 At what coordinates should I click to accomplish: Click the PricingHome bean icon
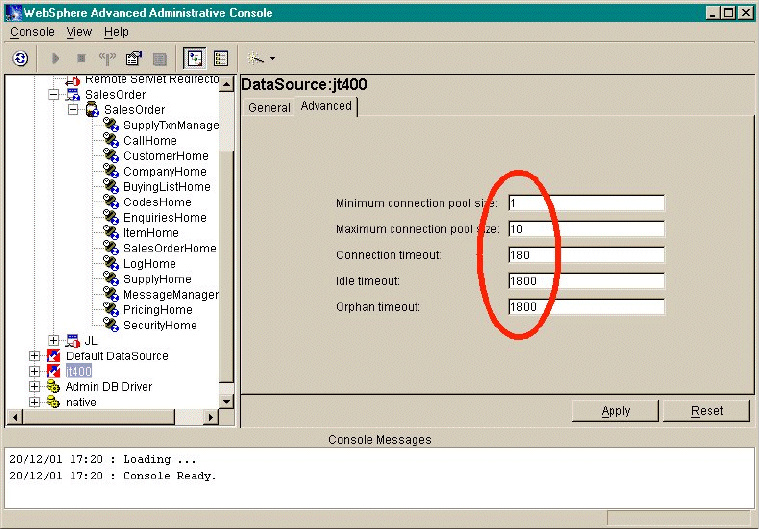click(x=111, y=310)
